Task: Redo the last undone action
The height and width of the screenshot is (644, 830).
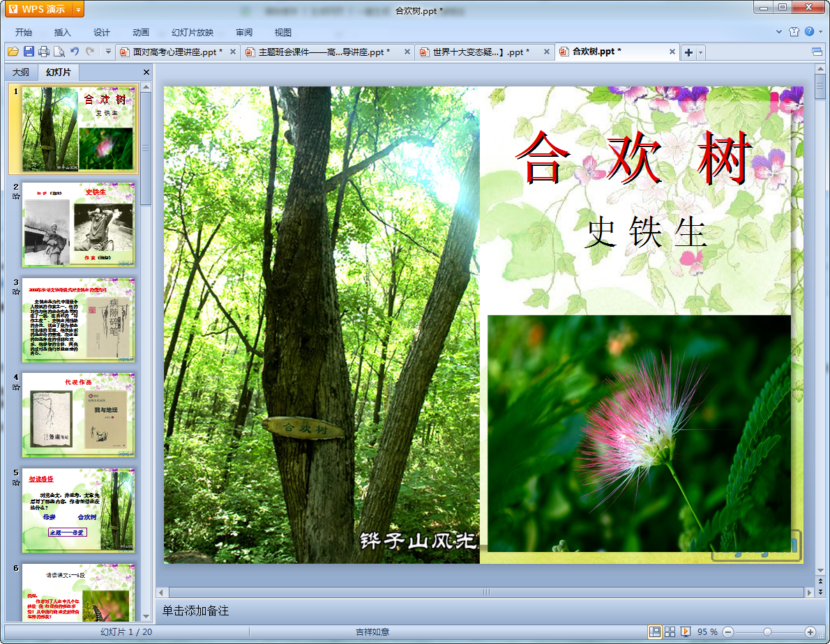Action: [90, 52]
